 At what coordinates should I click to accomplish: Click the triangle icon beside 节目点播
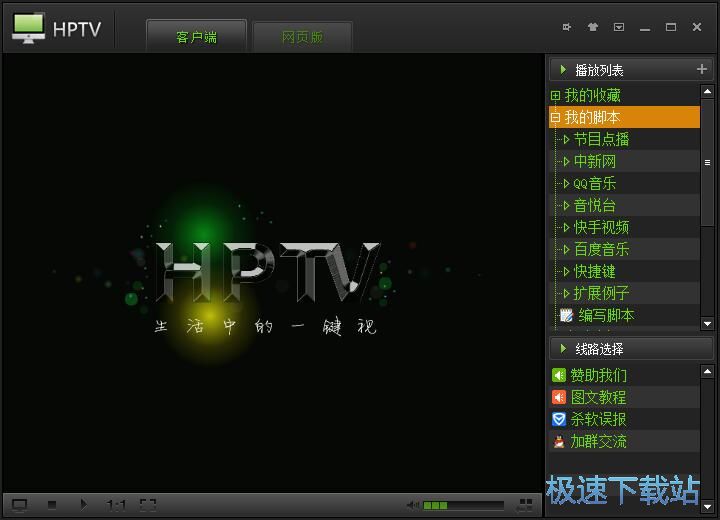click(566, 139)
